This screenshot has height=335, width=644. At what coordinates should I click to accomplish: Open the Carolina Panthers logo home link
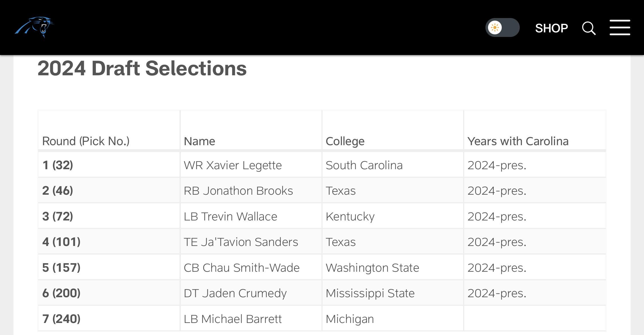[34, 27]
